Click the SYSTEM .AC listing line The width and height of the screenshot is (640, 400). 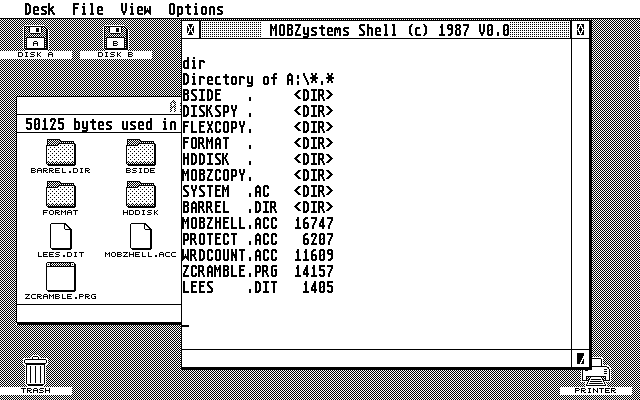(x=258, y=191)
